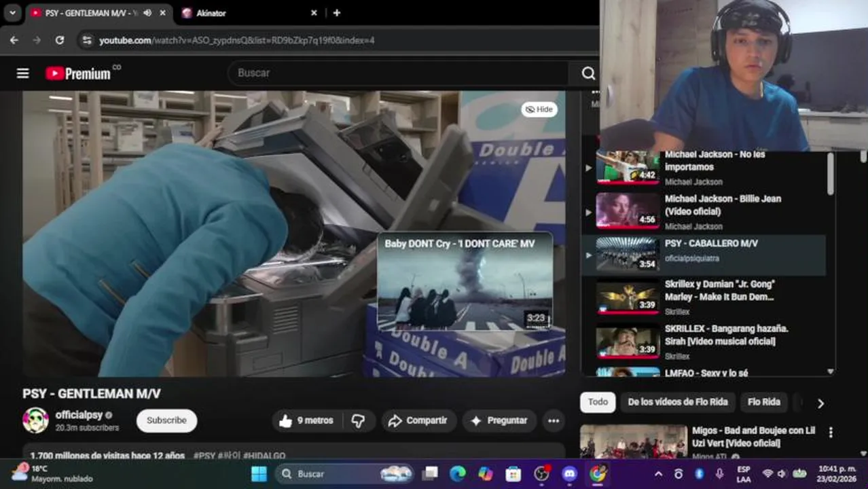The height and width of the screenshot is (489, 868).
Task: Open more actions three-dot menu under video
Action: pyautogui.click(x=554, y=421)
